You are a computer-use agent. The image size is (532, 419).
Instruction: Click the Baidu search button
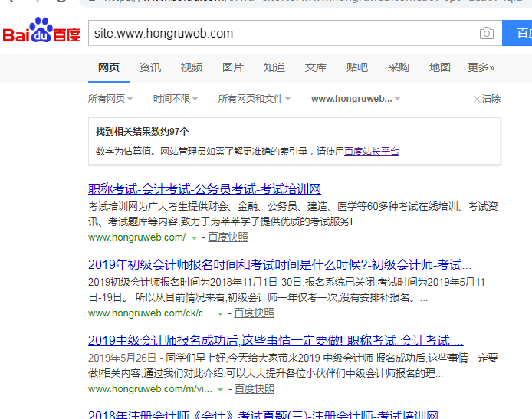point(517,33)
